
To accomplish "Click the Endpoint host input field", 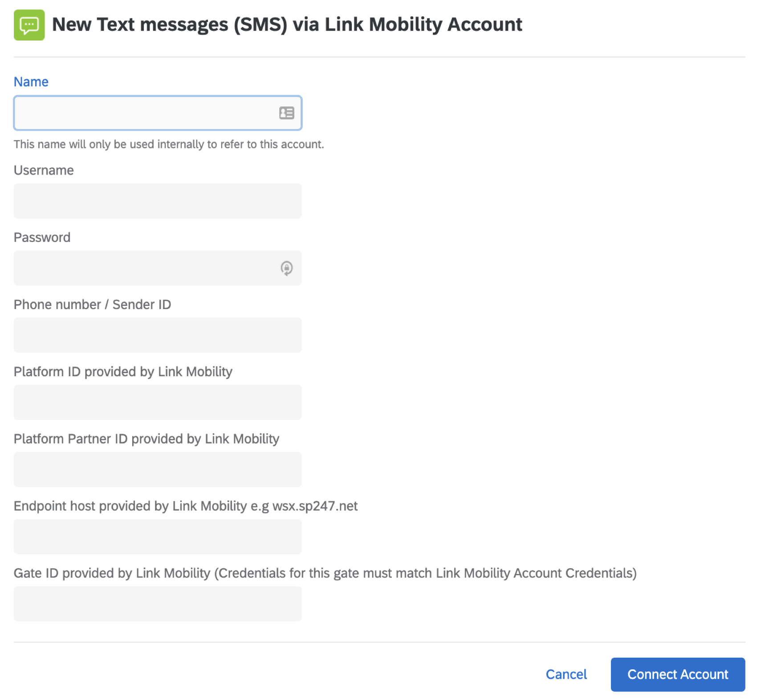I will 158,537.
